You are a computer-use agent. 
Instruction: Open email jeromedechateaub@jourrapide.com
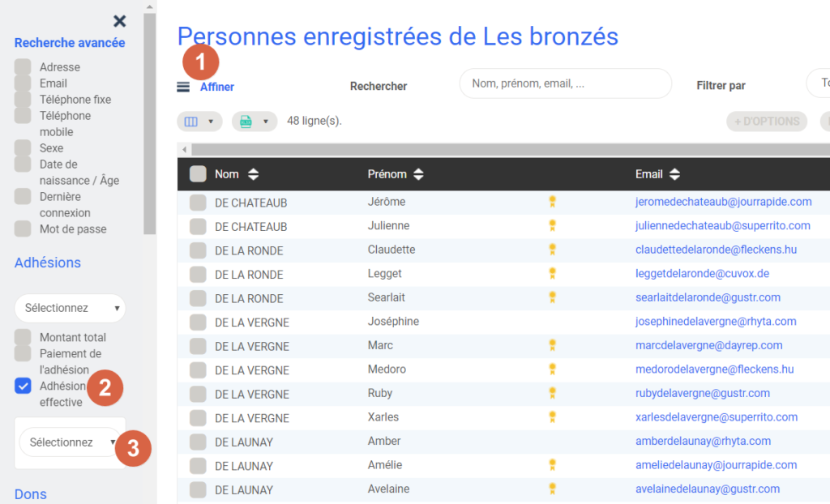(x=723, y=202)
